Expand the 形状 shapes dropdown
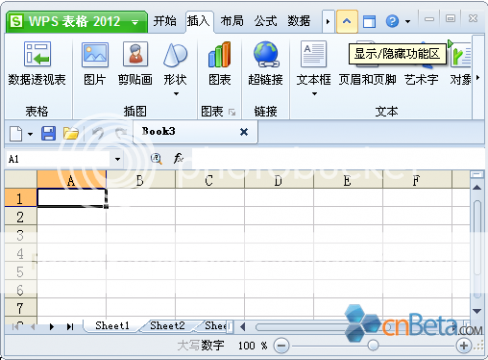The height and width of the screenshot is (360, 488). coord(176,94)
